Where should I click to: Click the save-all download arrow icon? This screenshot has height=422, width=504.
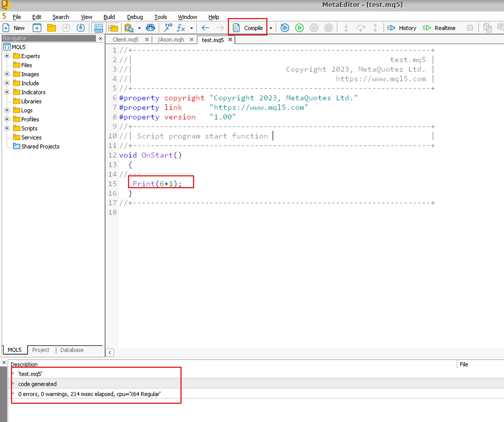[81, 28]
